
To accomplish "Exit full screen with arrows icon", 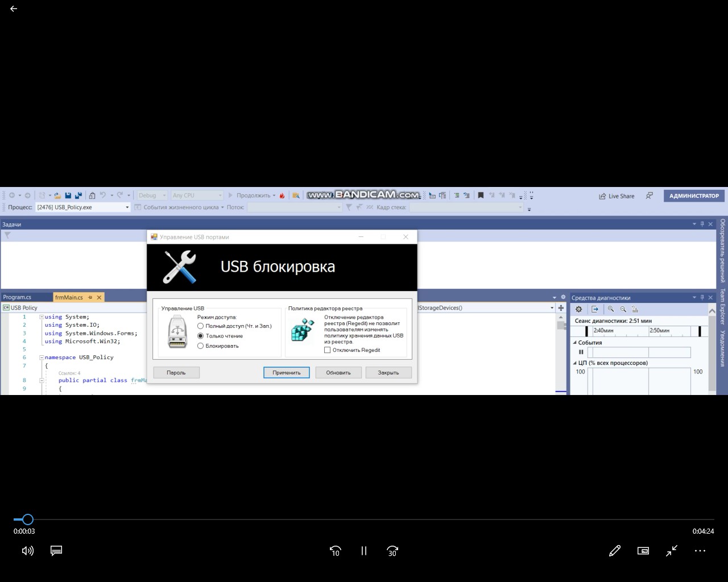I will click(x=672, y=551).
